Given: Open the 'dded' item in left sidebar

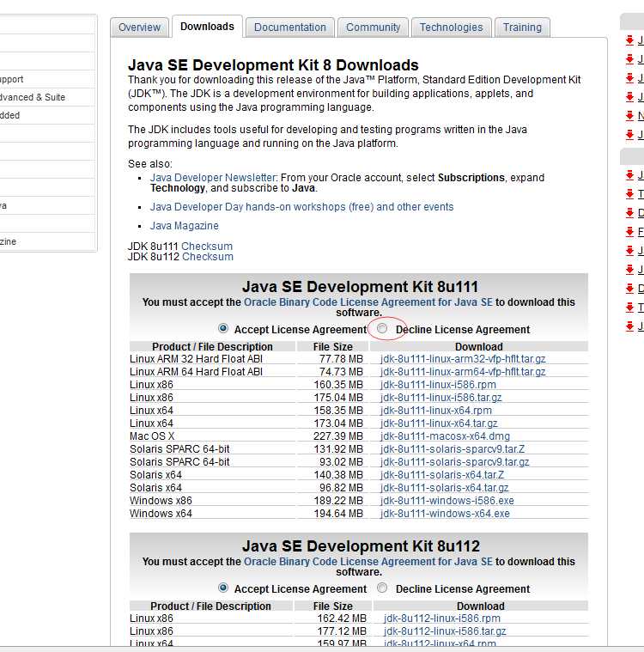Looking at the screenshot, I should (x=10, y=115).
